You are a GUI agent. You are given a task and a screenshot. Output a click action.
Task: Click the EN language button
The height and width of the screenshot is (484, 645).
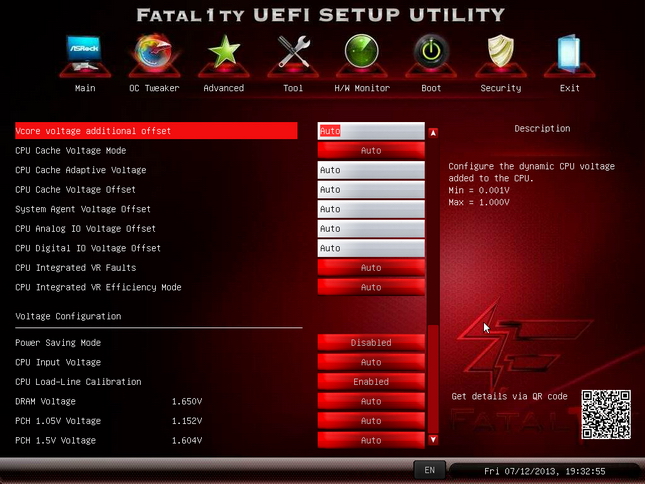(429, 470)
